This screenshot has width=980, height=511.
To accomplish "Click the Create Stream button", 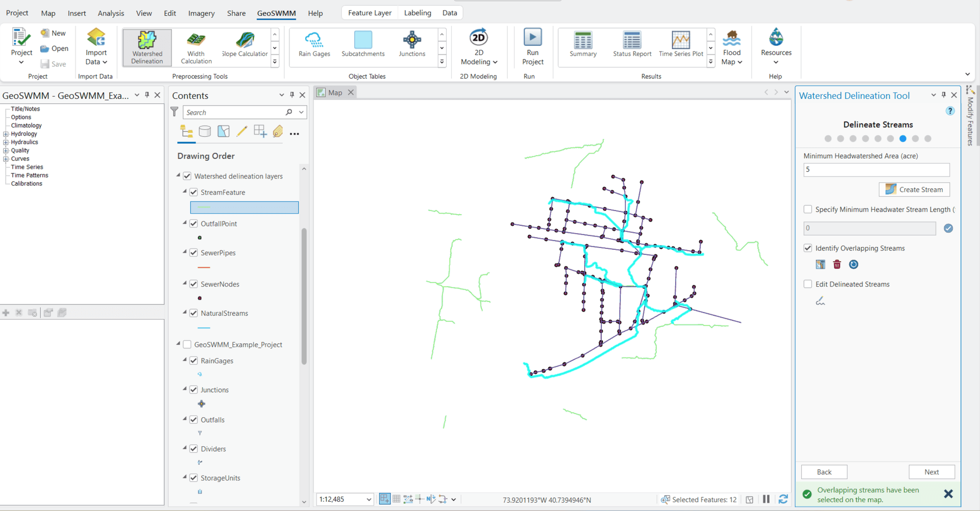I will tap(914, 189).
